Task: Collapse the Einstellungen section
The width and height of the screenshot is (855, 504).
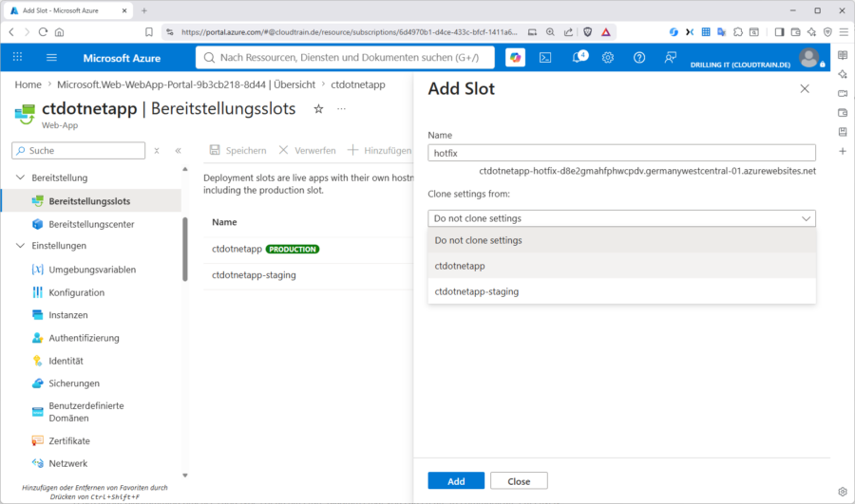Action: [20, 246]
